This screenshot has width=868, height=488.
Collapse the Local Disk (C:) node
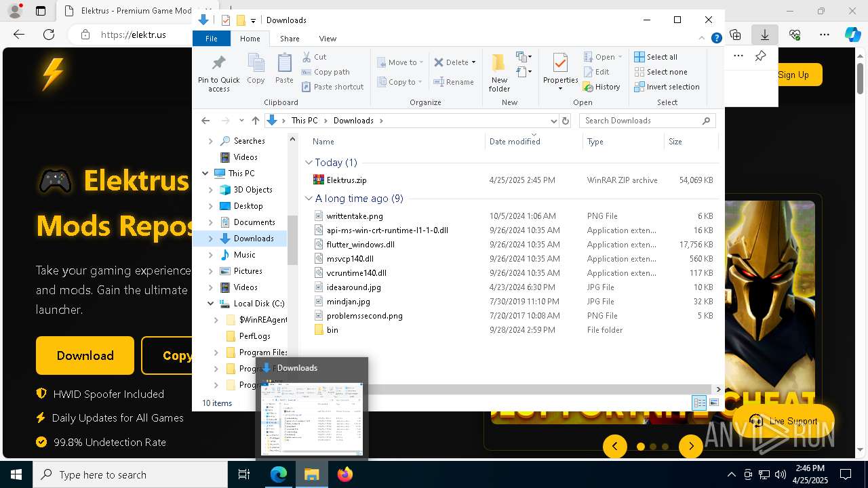coord(210,304)
